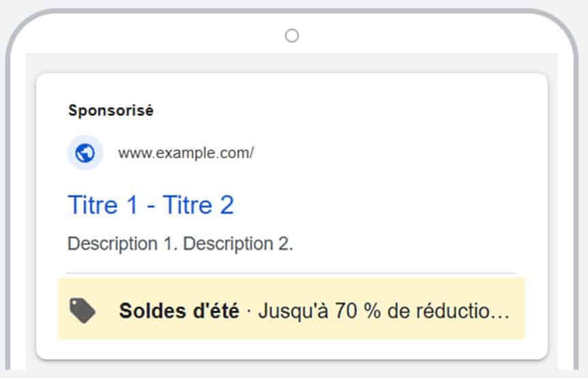Click the light blue circle behind globe
The height and width of the screenshot is (378, 588).
pos(85,153)
